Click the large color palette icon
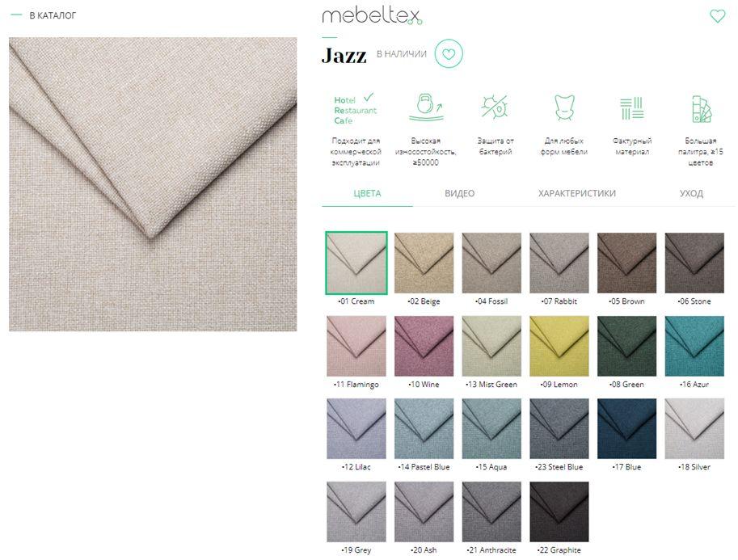 701,109
